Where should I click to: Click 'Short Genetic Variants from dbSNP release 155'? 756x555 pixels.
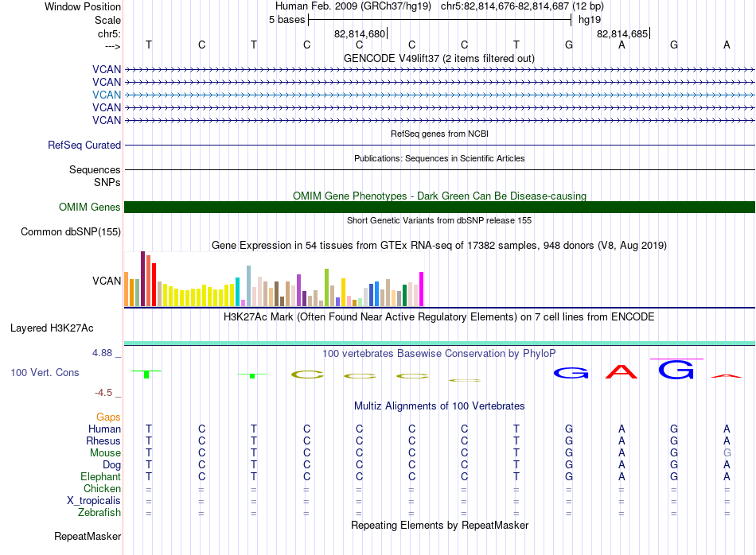tap(439, 220)
